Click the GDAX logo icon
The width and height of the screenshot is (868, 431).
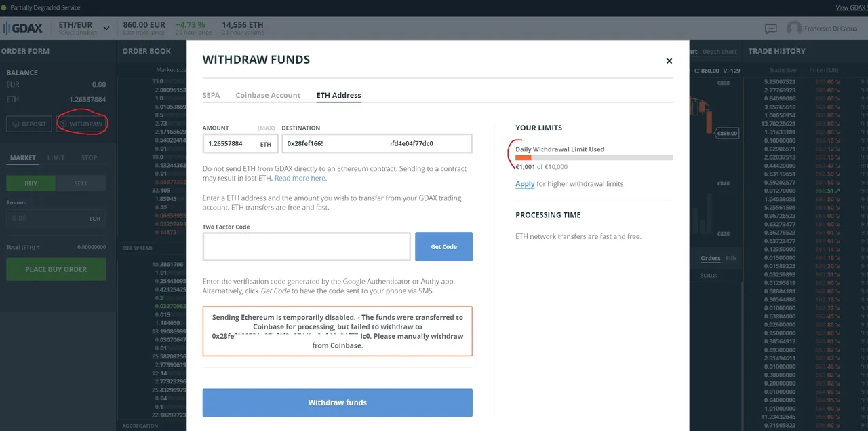pos(9,29)
